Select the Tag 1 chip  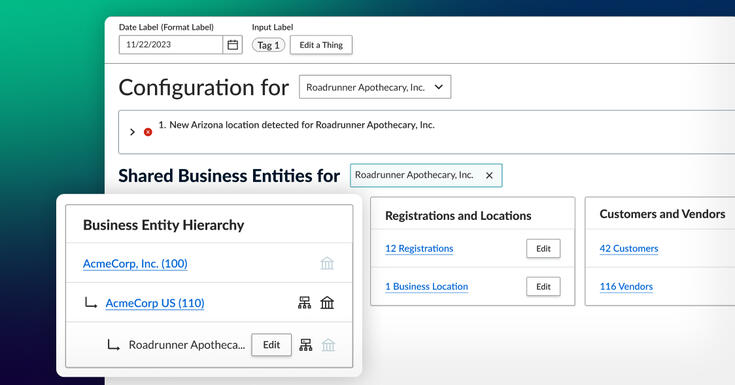pos(268,45)
